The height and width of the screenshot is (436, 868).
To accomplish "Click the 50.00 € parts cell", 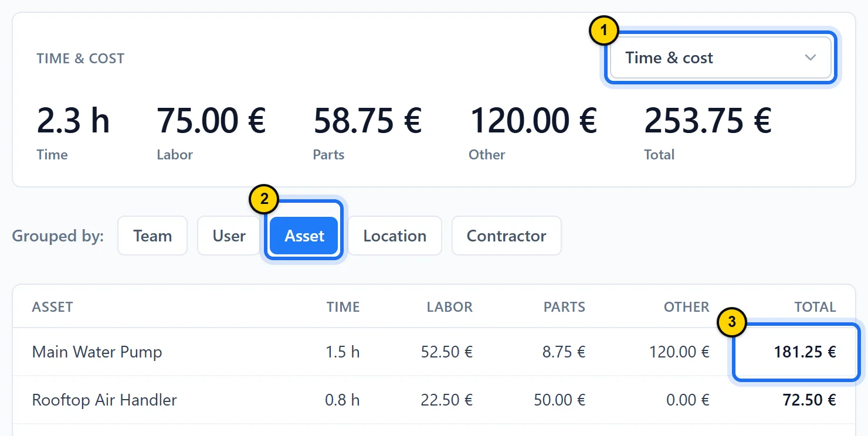I will coord(560,400).
